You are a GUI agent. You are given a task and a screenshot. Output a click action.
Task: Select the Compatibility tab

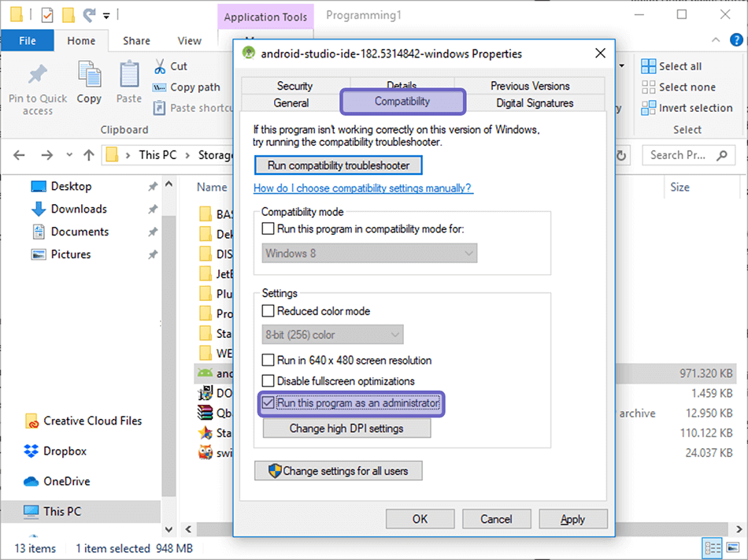click(402, 101)
